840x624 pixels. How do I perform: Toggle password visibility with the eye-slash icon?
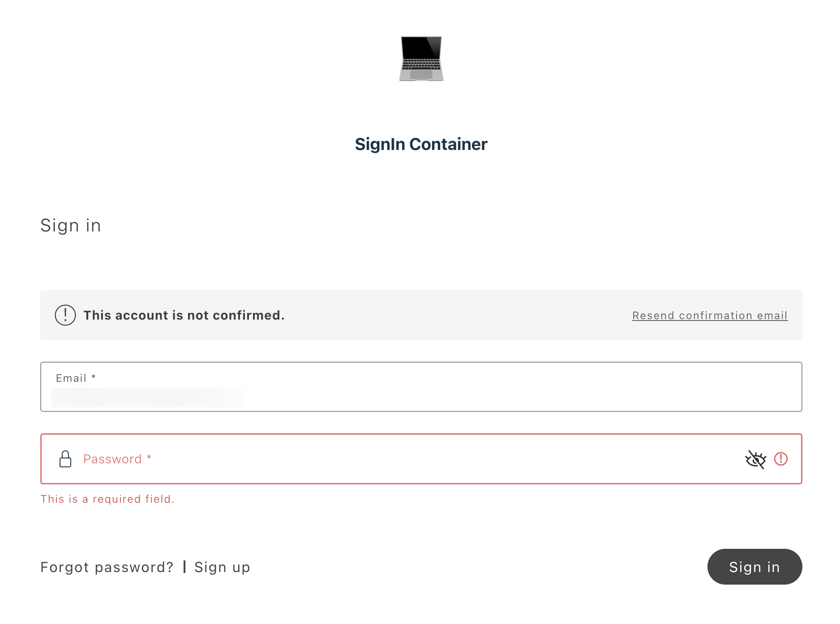755,459
